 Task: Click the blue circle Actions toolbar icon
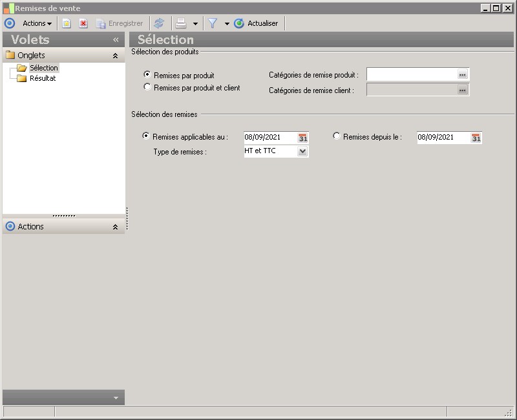pos(10,23)
